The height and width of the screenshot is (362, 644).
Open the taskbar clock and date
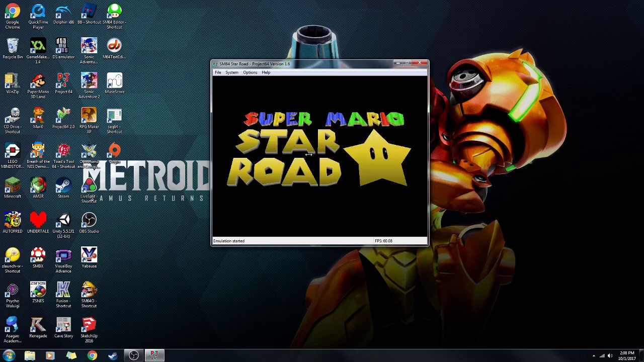tap(627, 356)
